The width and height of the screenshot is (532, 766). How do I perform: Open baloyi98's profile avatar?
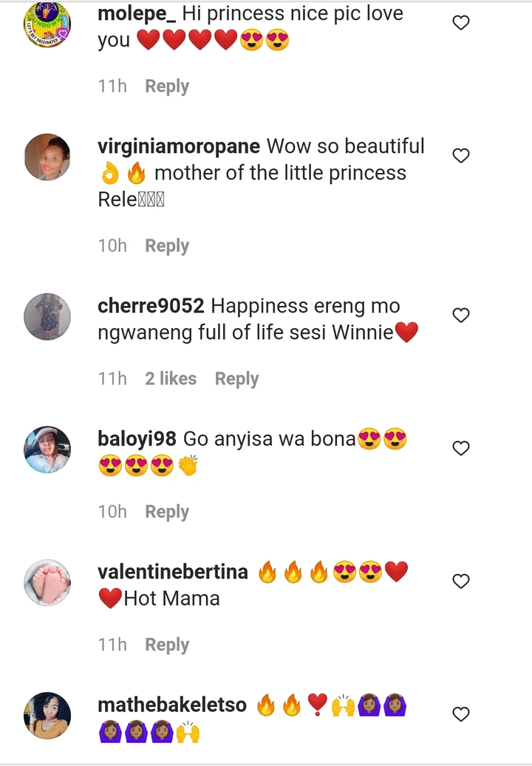click(x=47, y=449)
